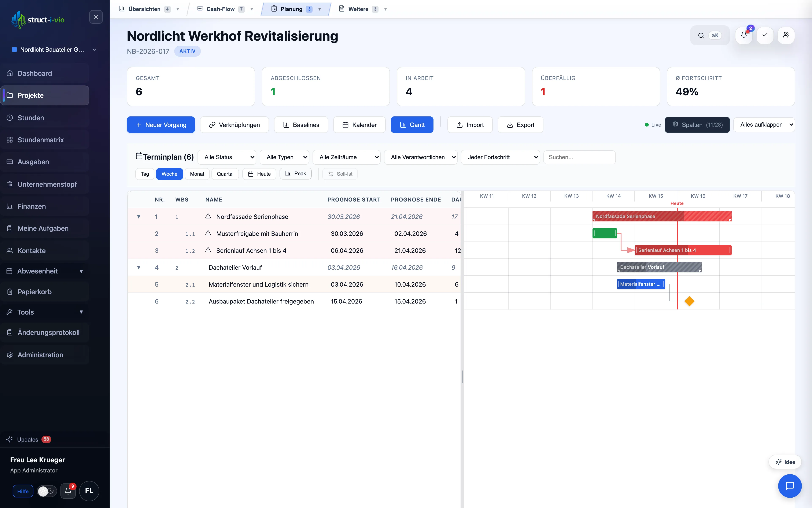Open Übersichten tab
812x508 pixels.
[149, 9]
